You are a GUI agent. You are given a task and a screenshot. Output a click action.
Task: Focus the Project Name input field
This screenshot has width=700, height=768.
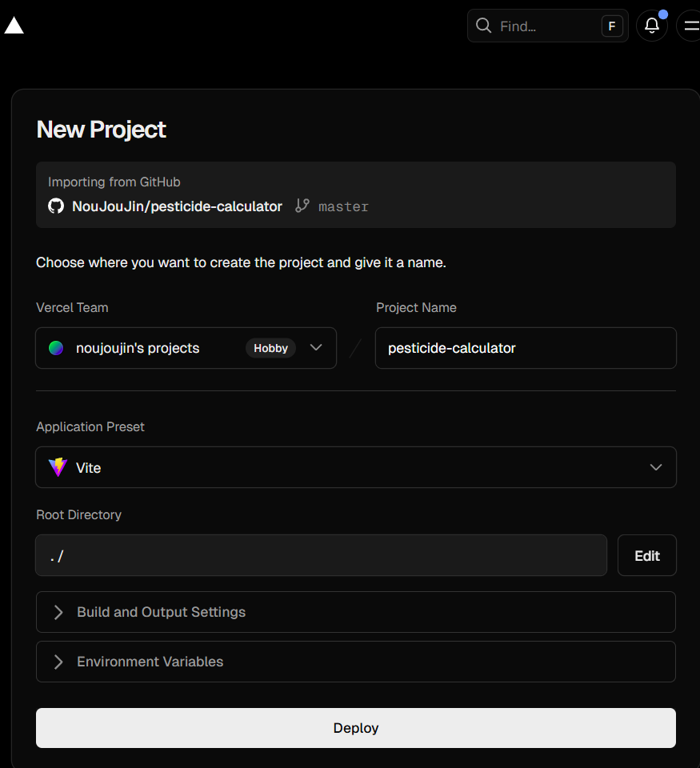pyautogui.click(x=525, y=348)
